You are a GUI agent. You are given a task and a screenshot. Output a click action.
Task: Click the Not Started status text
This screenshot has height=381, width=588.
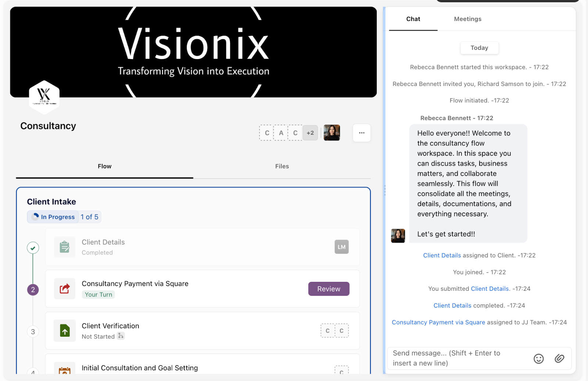pos(98,337)
